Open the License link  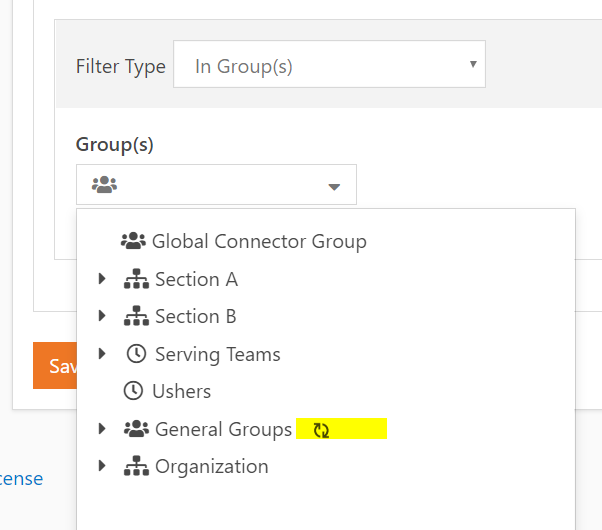click(22, 479)
